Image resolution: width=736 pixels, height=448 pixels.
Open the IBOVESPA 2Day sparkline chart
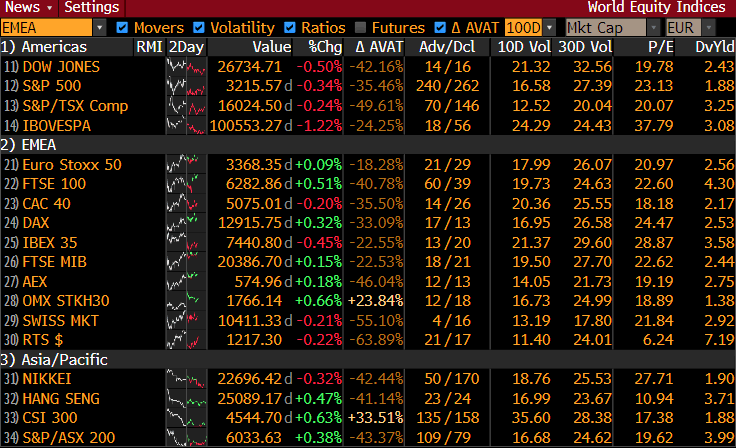click(186, 125)
